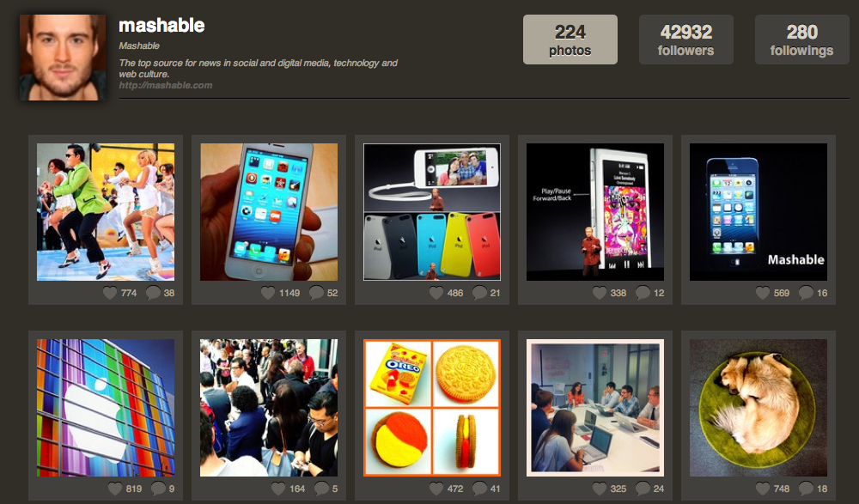Screen dimensions: 859x504
Task: Like the colorful iPods photo with 486 likes
Action: (436, 293)
